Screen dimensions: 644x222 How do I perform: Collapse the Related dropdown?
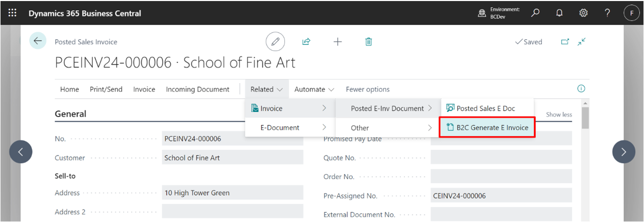267,89
